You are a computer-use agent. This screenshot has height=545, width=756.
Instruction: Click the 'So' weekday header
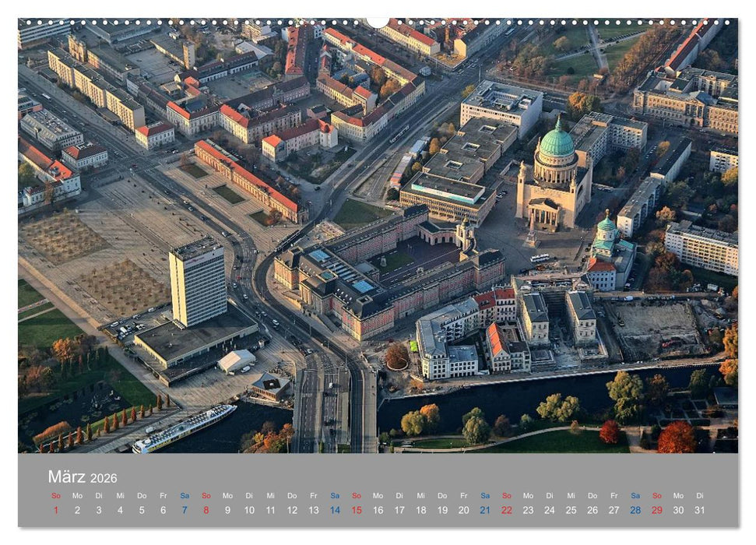click(55, 495)
